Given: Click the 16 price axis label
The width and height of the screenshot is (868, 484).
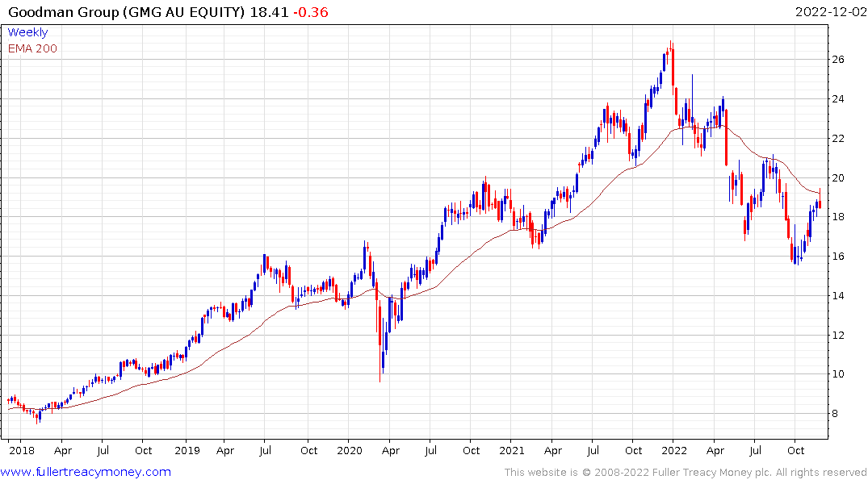Looking at the screenshot, I should pos(838,256).
